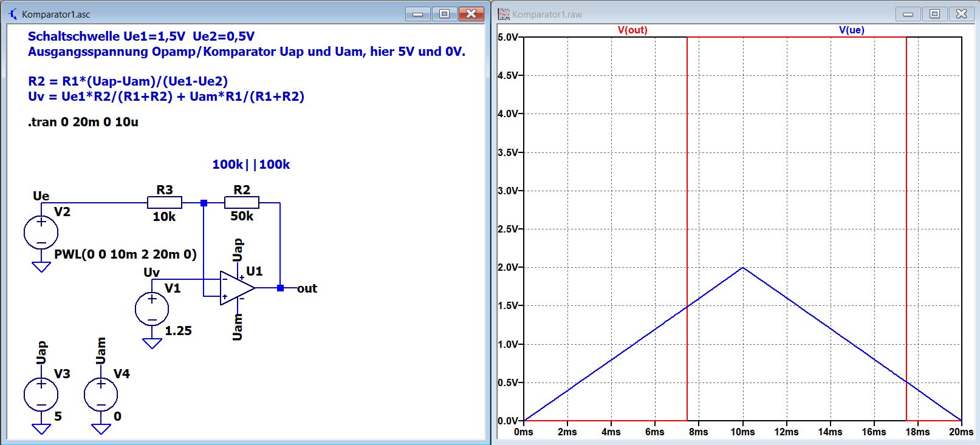Click the R2 = R1*(Uap-Uam) formula text
Viewport: 980px width, 445px height.
(128, 81)
